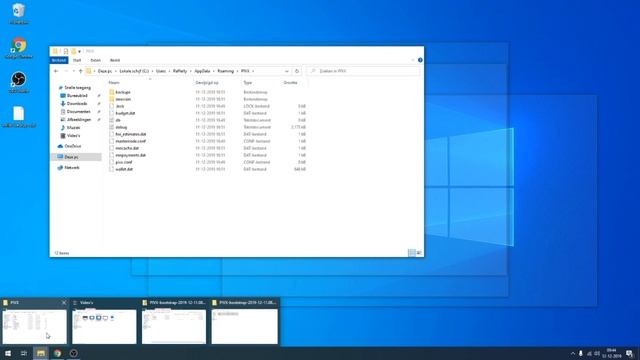Click AppData in the address breadcrumb
This screenshot has width=640, height=360.
(x=202, y=71)
